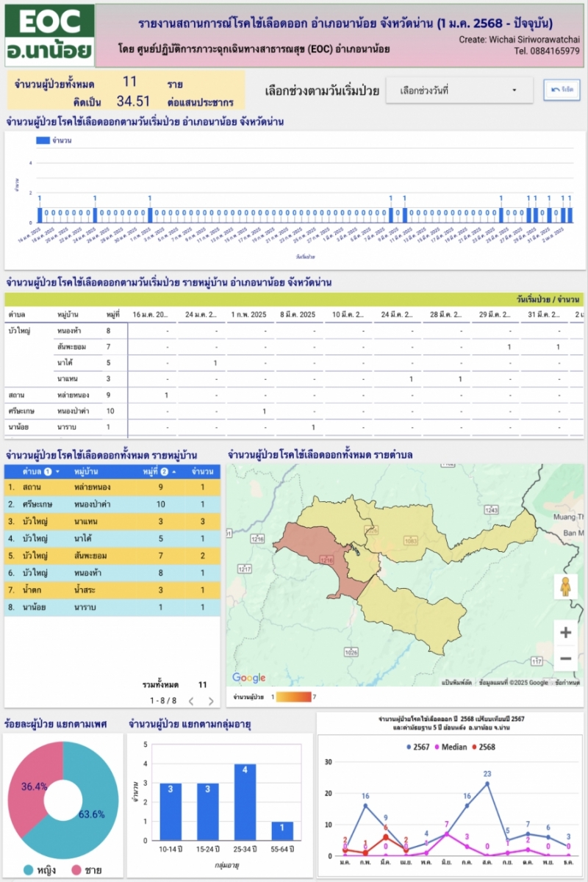
Task: Toggle the 2567 series legend
Action: [x=417, y=747]
